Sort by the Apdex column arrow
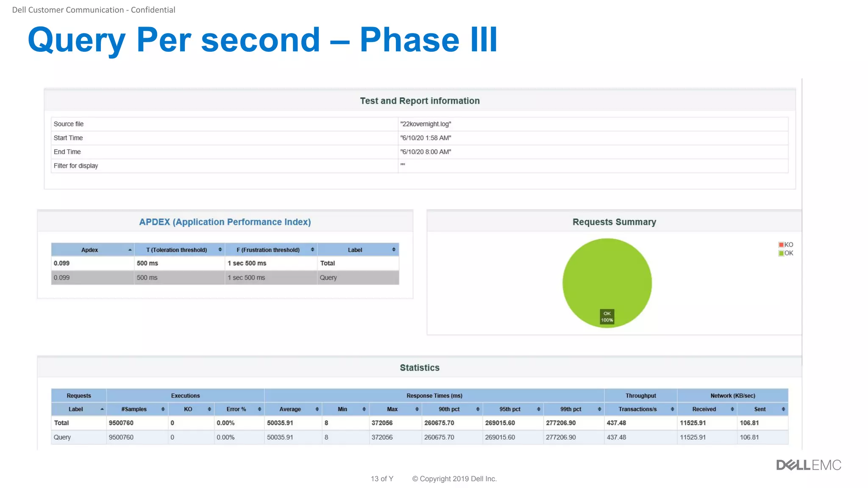This screenshot has height=488, width=868. click(x=130, y=250)
